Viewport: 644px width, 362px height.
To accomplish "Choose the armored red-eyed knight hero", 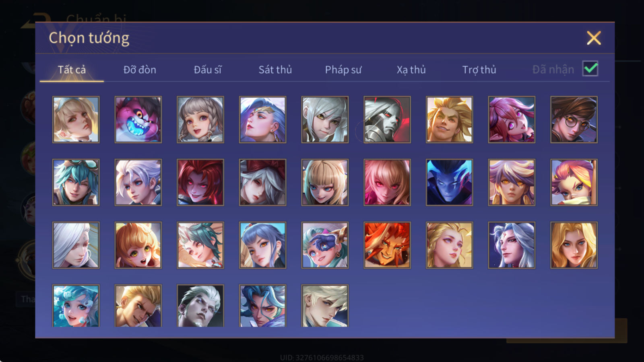I will (x=387, y=119).
